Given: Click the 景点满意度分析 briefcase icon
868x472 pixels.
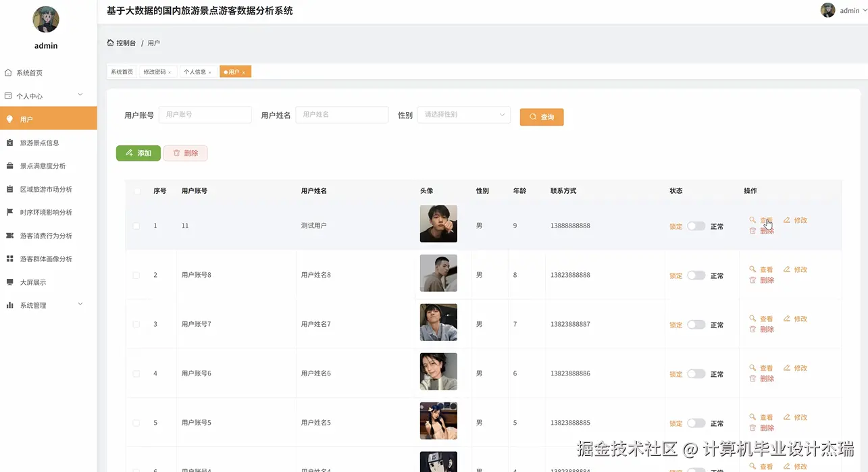Looking at the screenshot, I should [9, 165].
